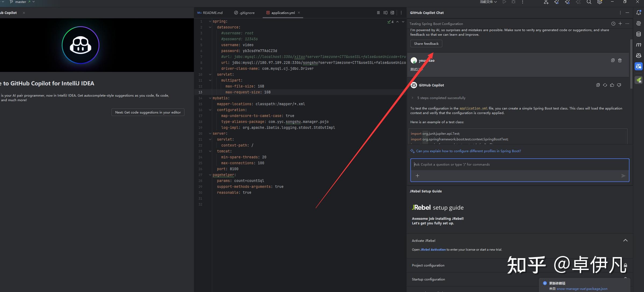Switch to the .gitignore tab
Image resolution: width=644 pixels, height=292 pixels.
247,13
